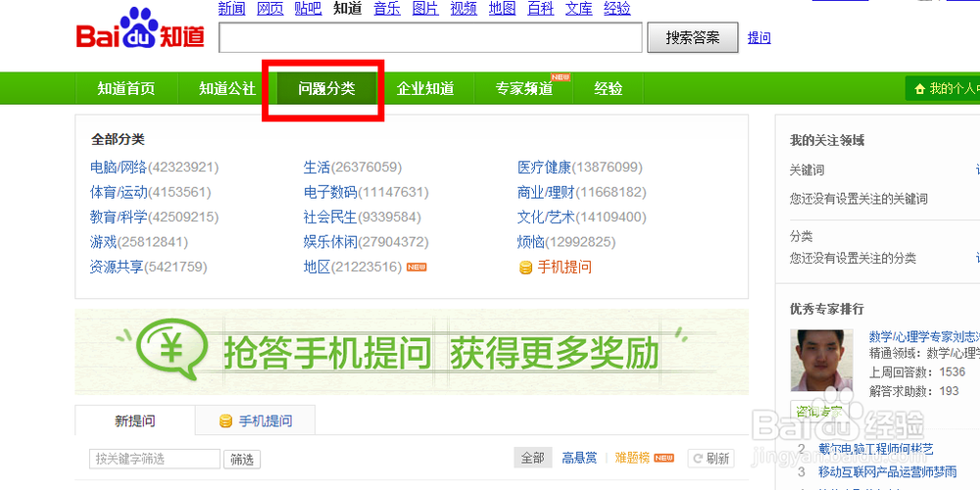Open the 生活 category
Viewport: 980px width, 490px height.
[317, 168]
